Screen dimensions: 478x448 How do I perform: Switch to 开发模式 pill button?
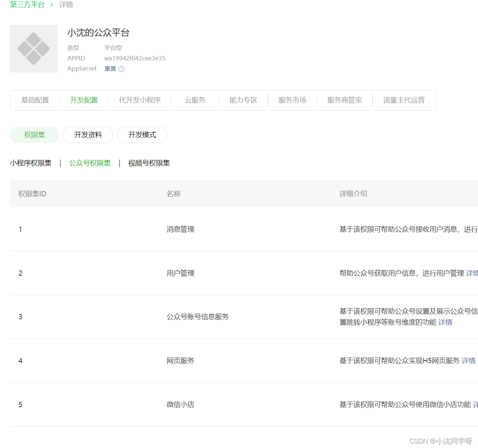pos(142,135)
